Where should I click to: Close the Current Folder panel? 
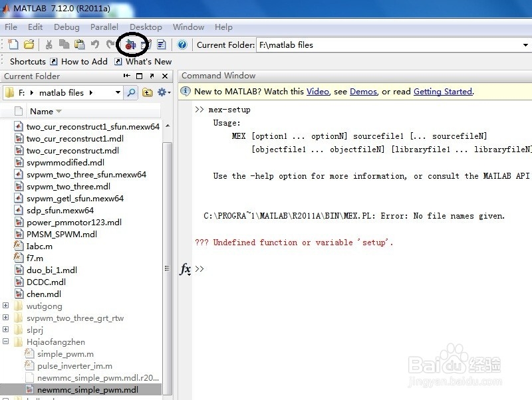point(165,76)
